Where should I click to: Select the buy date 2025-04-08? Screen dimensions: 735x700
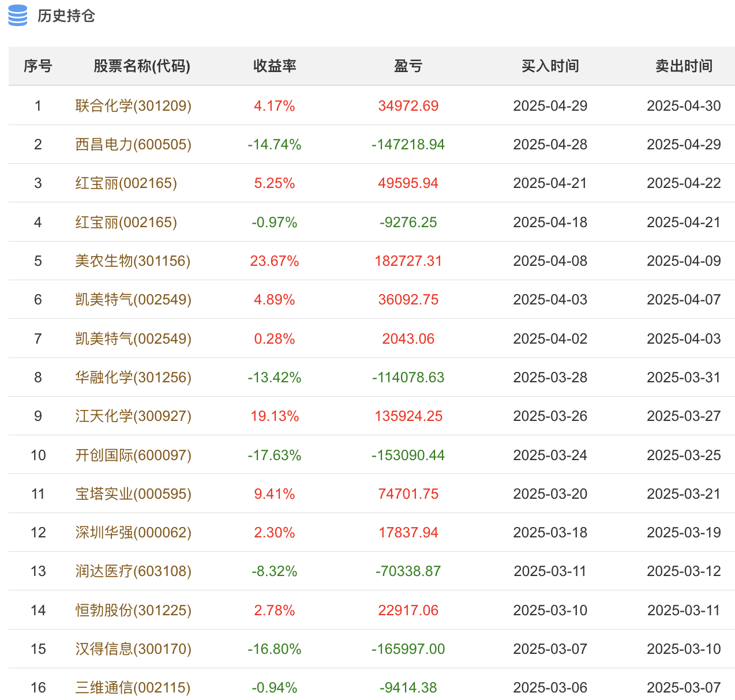tap(550, 261)
